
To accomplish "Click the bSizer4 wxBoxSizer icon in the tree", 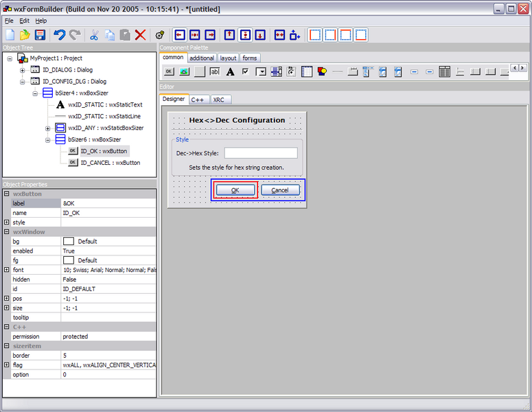I will tap(47, 93).
